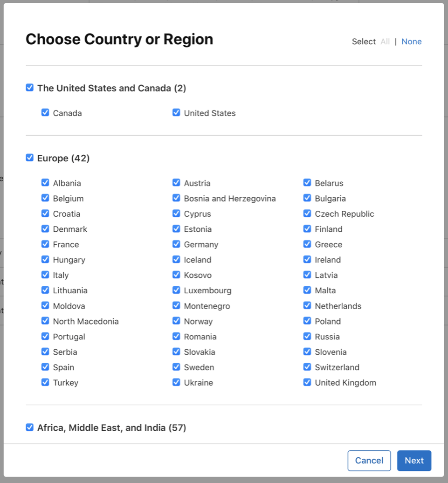Uncheck the Czech Republic checkbox

tap(307, 214)
